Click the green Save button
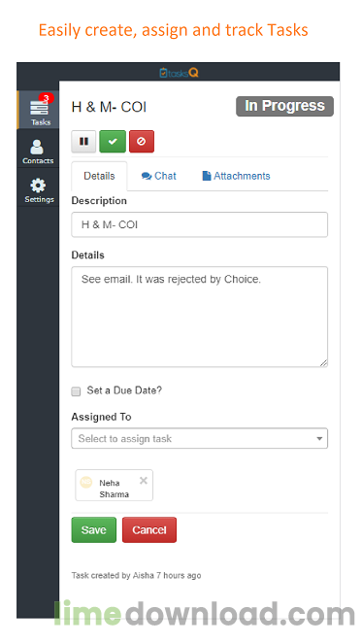362x644 pixels. (93, 529)
